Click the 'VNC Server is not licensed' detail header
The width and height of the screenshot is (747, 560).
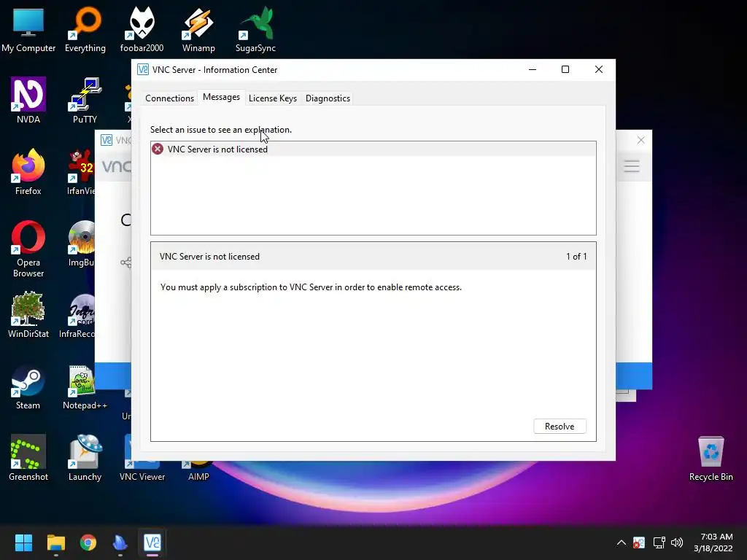pos(209,256)
